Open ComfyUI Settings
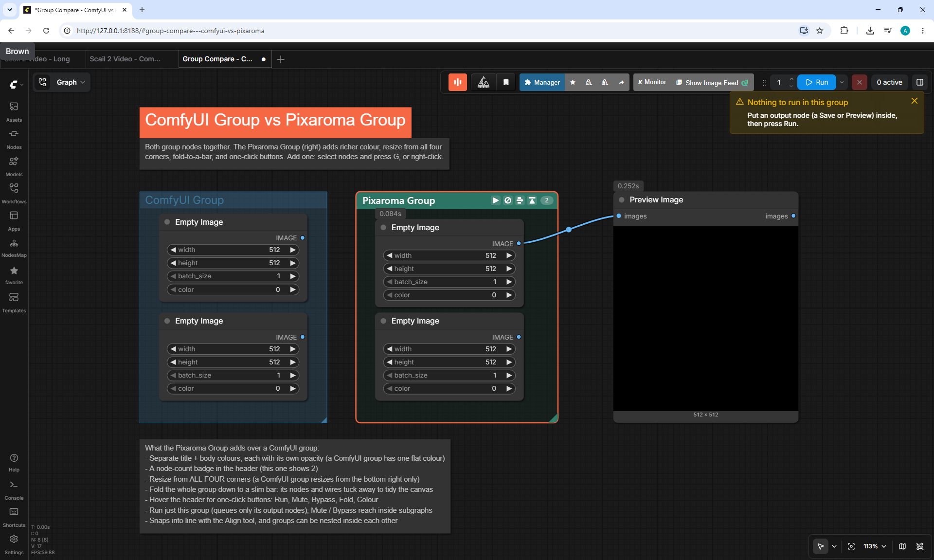This screenshot has width=934, height=560. tap(14, 545)
